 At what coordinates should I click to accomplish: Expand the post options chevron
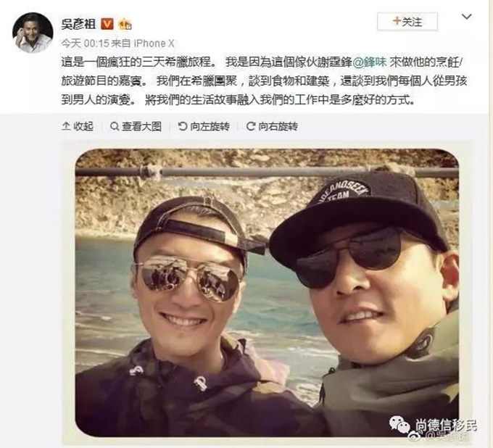tap(466, 17)
